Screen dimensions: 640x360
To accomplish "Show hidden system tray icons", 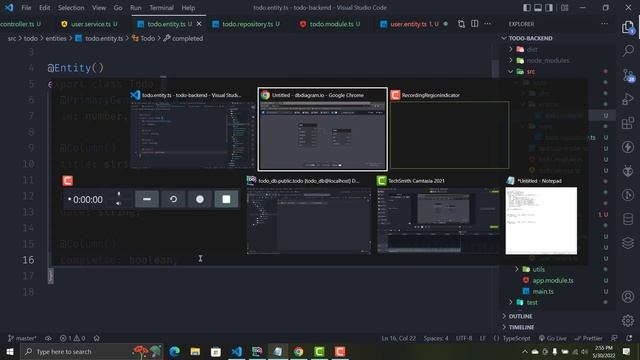I will coord(524,351).
